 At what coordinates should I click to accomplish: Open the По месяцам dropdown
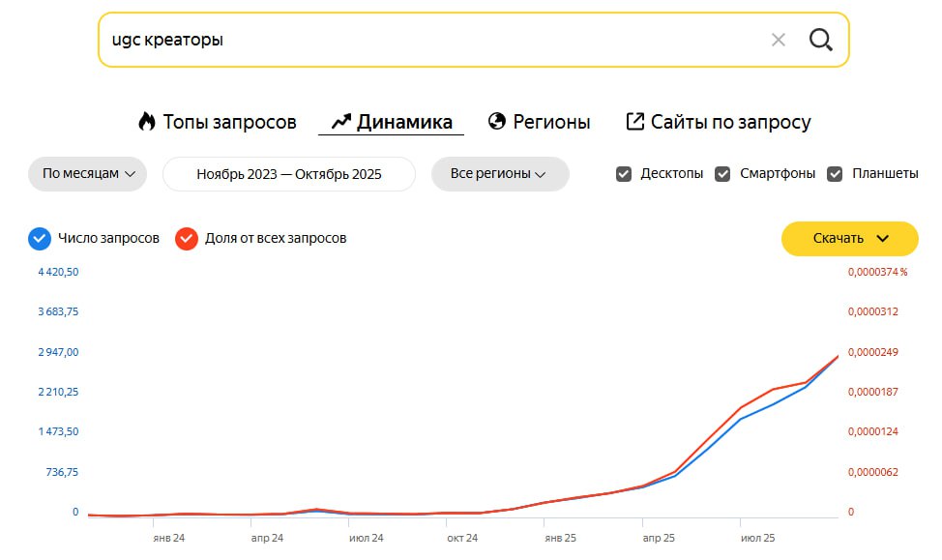pos(87,174)
